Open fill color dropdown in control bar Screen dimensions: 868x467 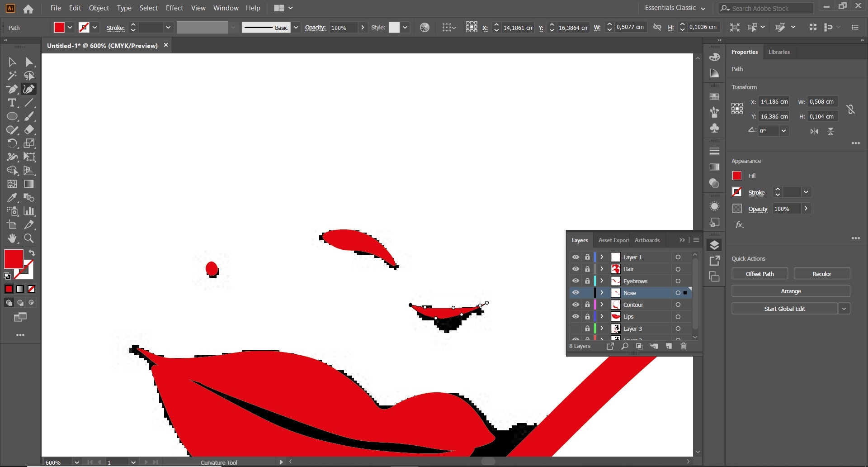70,28
